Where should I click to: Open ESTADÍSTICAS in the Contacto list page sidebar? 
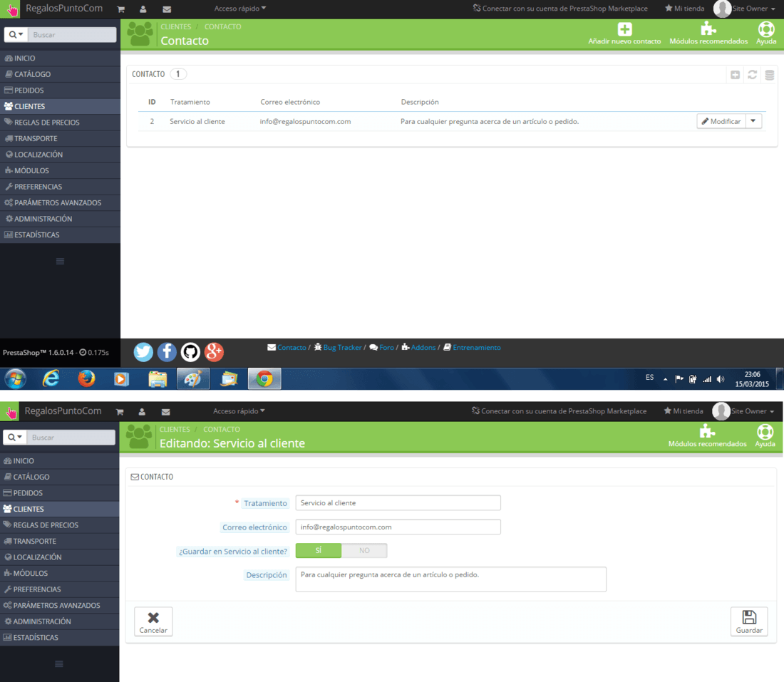pyautogui.click(x=60, y=234)
